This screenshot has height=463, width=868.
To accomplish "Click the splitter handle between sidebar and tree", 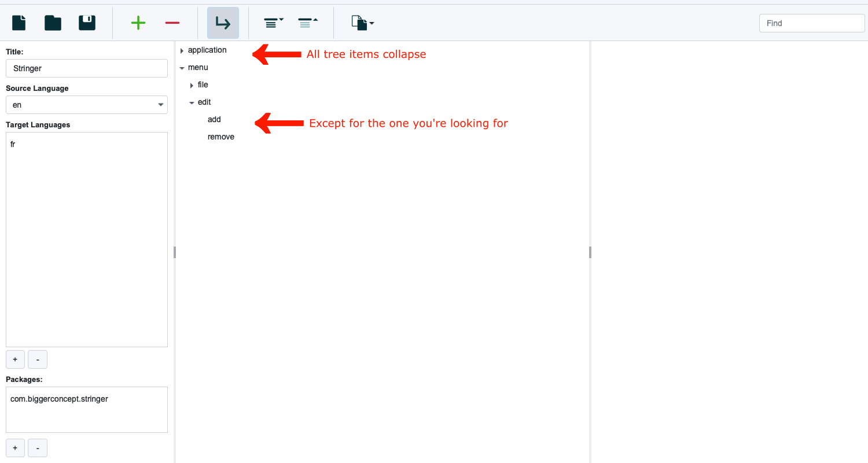I will click(174, 252).
